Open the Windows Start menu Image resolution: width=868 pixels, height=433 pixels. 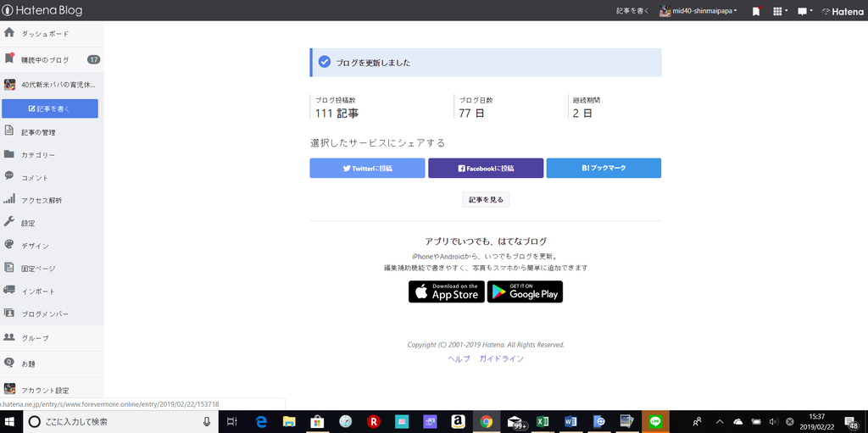[x=9, y=422]
